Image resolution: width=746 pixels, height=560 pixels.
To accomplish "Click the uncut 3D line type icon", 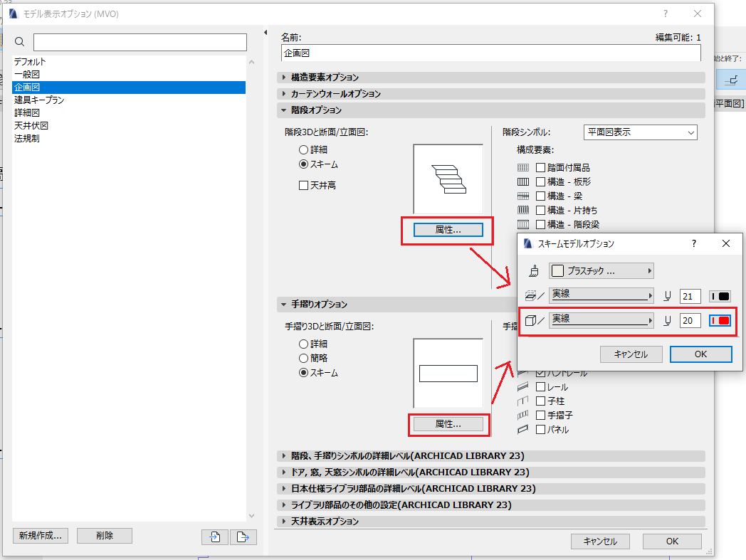I will pyautogui.click(x=535, y=321).
